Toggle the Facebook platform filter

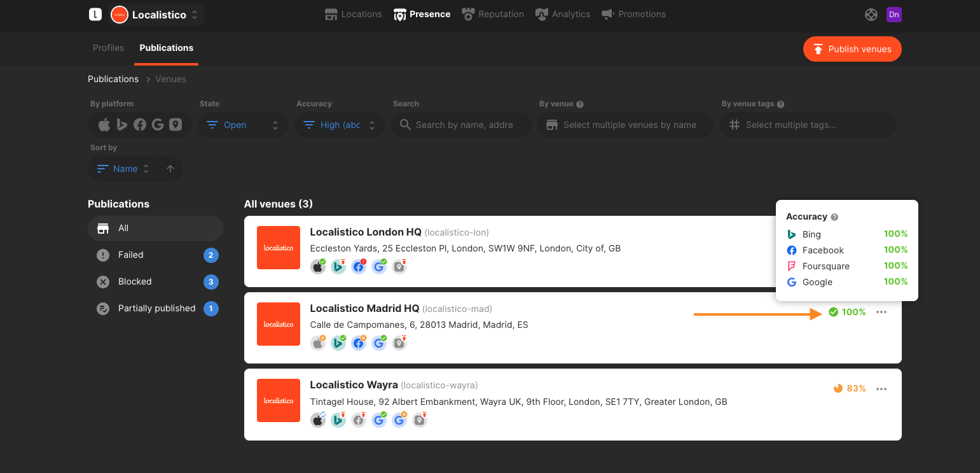point(140,125)
